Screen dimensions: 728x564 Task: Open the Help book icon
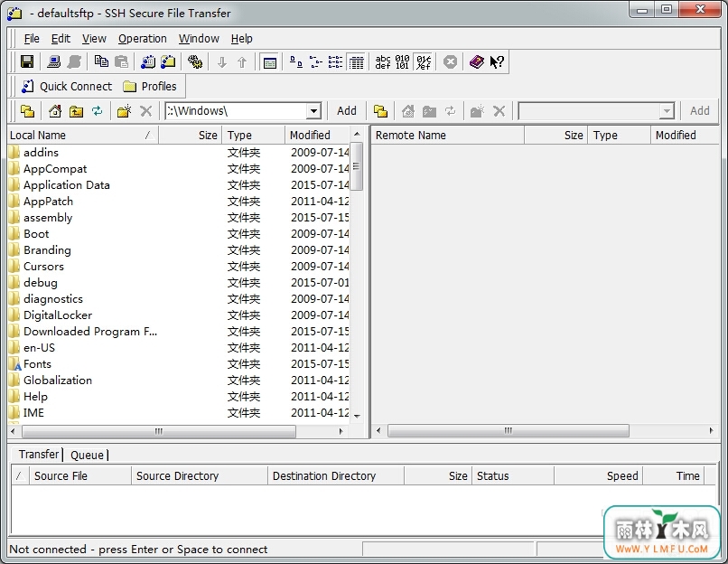(477, 61)
